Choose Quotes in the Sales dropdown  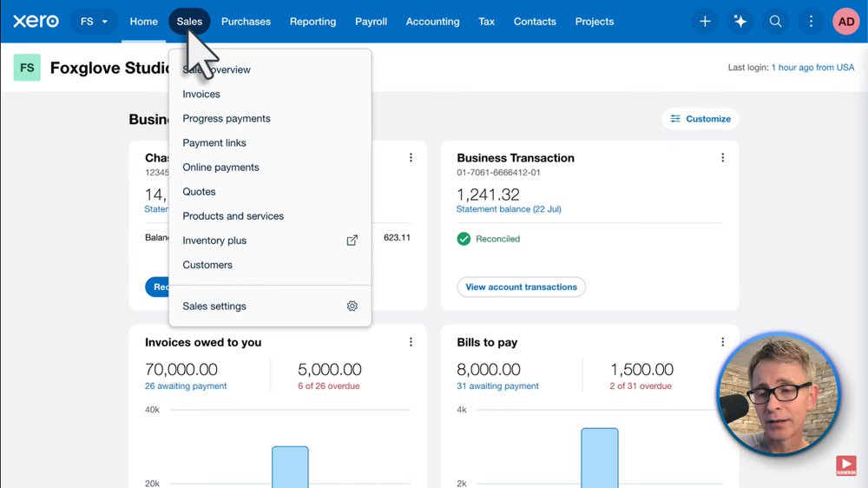(x=199, y=192)
